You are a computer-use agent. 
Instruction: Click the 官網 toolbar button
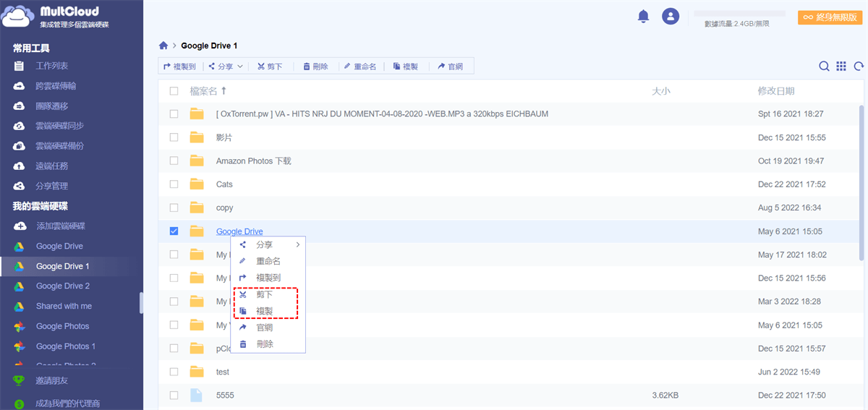[451, 67]
